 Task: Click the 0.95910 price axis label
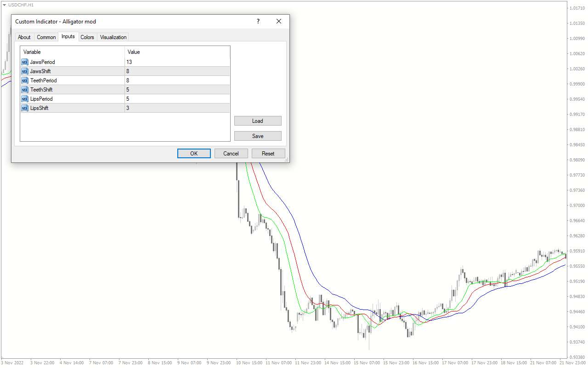[x=577, y=251]
